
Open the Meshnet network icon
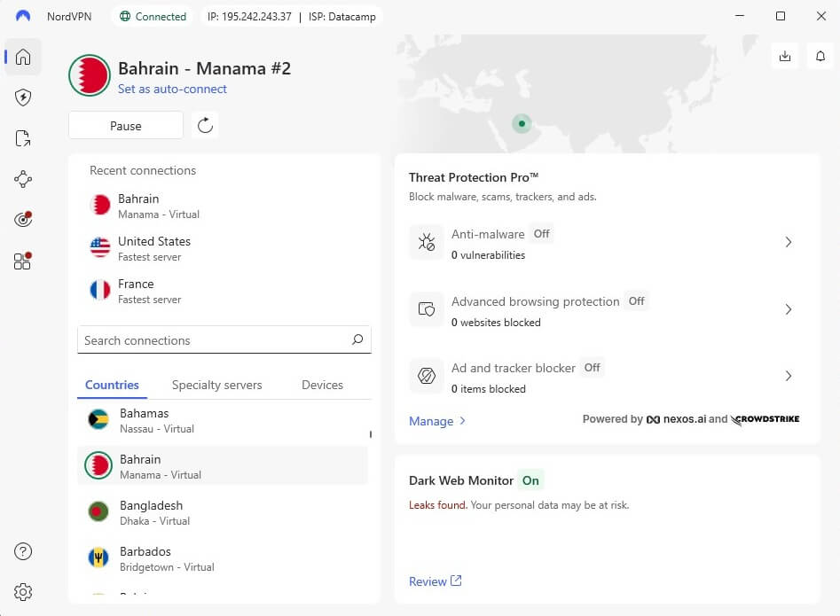pyautogui.click(x=23, y=179)
